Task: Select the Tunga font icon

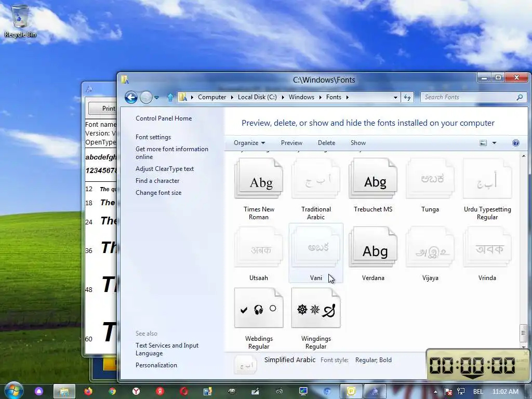Action: click(430, 179)
